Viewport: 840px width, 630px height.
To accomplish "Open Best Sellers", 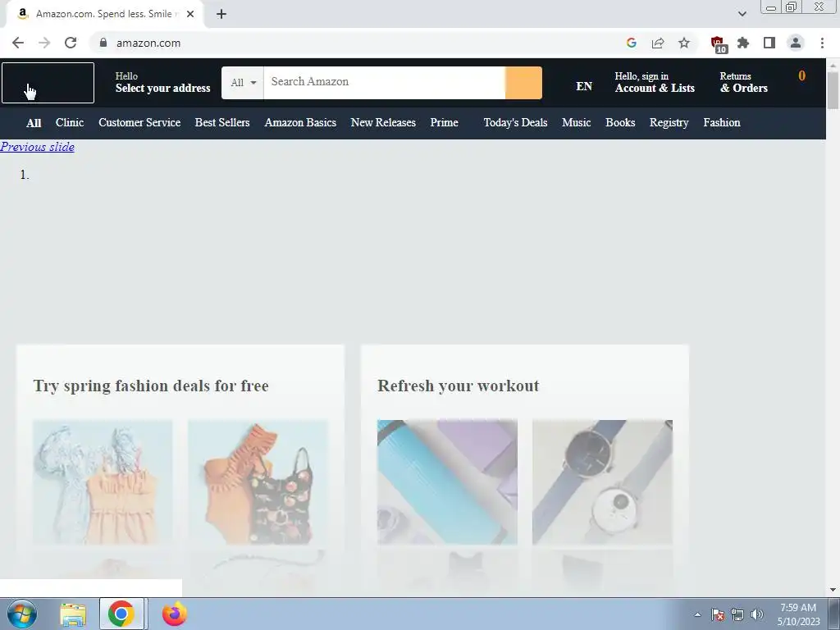I will 222,123.
